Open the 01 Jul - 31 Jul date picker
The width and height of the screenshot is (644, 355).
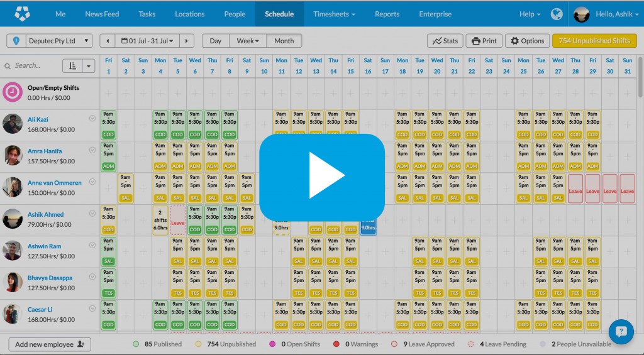(x=147, y=41)
